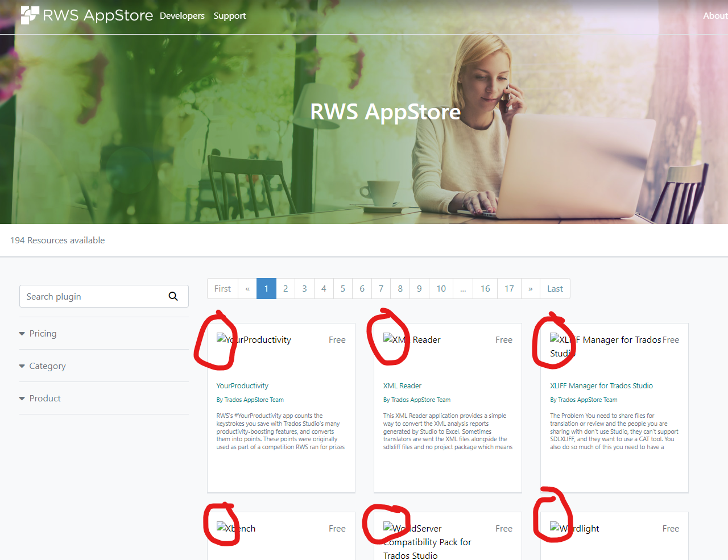Image resolution: width=728 pixels, height=560 pixels.
Task: Click the About navigation link
Action: tap(715, 15)
